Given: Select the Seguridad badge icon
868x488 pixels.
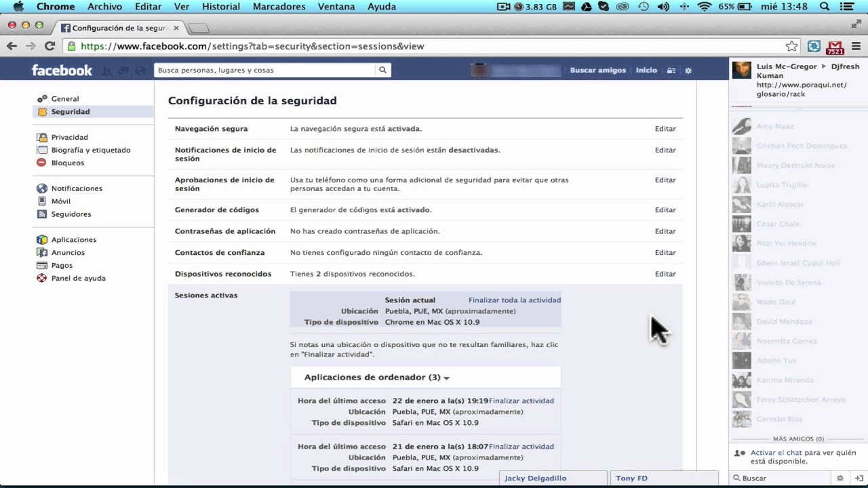Looking at the screenshot, I should (42, 112).
